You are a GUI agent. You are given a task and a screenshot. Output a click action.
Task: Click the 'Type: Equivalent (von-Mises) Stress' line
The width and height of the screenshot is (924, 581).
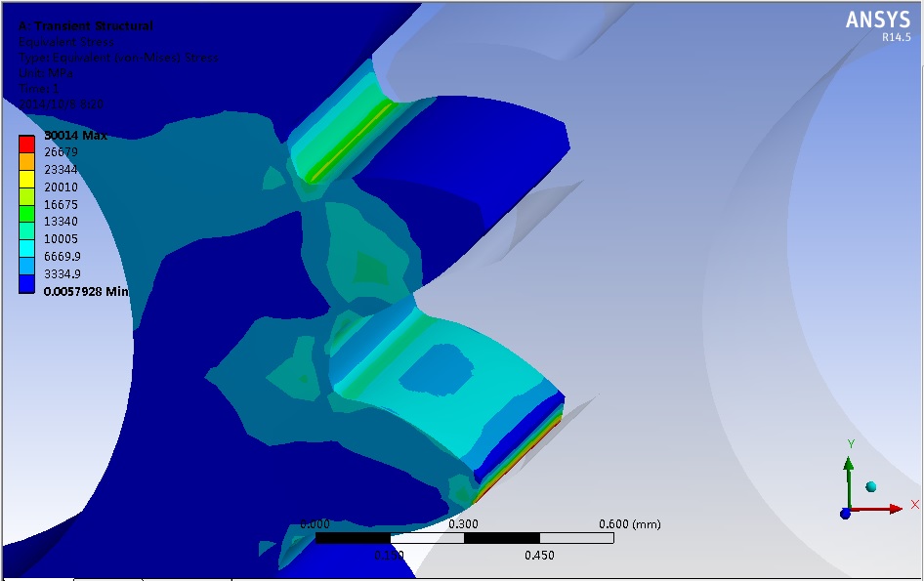click(x=118, y=58)
